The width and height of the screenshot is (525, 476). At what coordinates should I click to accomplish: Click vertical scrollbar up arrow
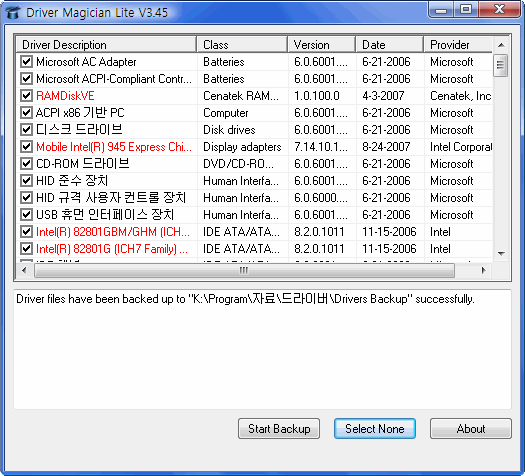point(501,45)
